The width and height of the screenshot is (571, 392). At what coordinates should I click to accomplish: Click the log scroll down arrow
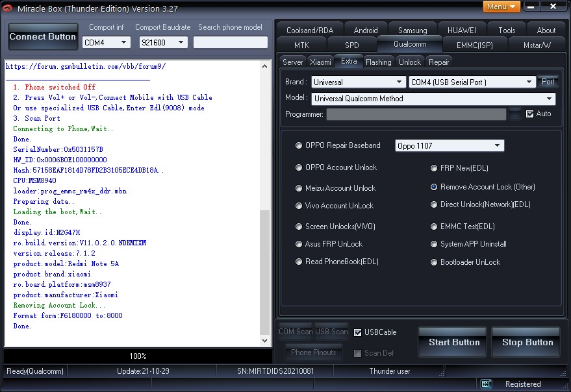click(265, 341)
